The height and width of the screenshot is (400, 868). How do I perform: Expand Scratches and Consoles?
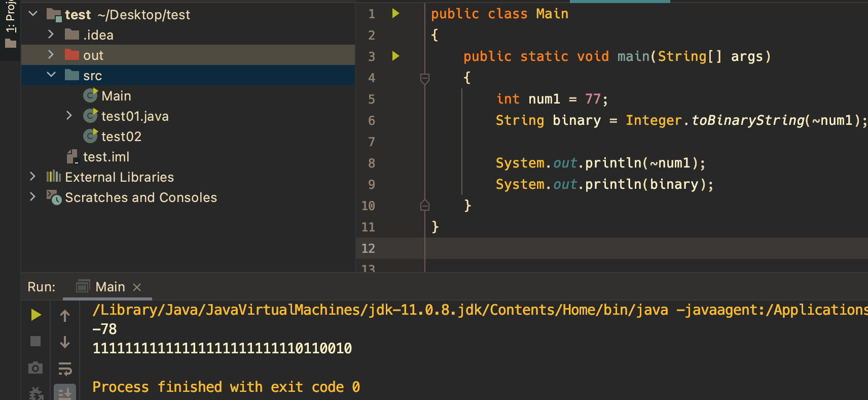32,196
